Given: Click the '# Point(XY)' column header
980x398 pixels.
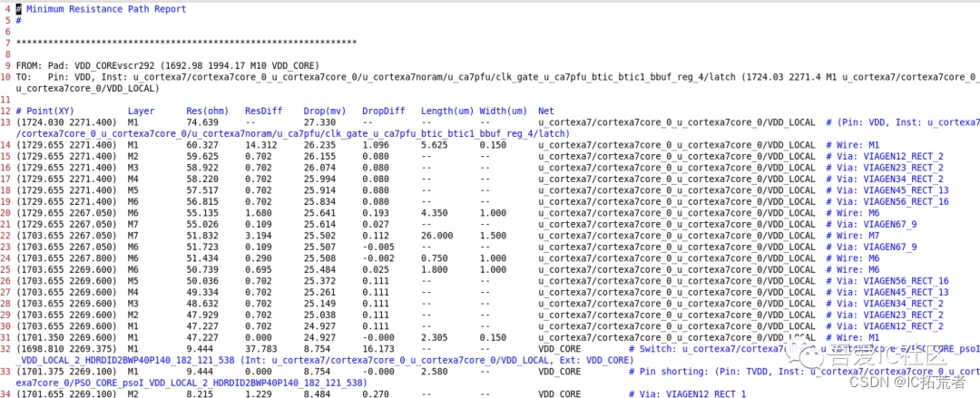Looking at the screenshot, I should pos(45,112).
